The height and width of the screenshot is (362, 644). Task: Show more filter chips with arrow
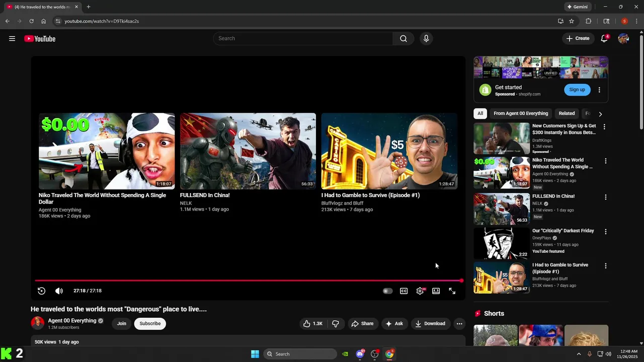[x=600, y=114]
